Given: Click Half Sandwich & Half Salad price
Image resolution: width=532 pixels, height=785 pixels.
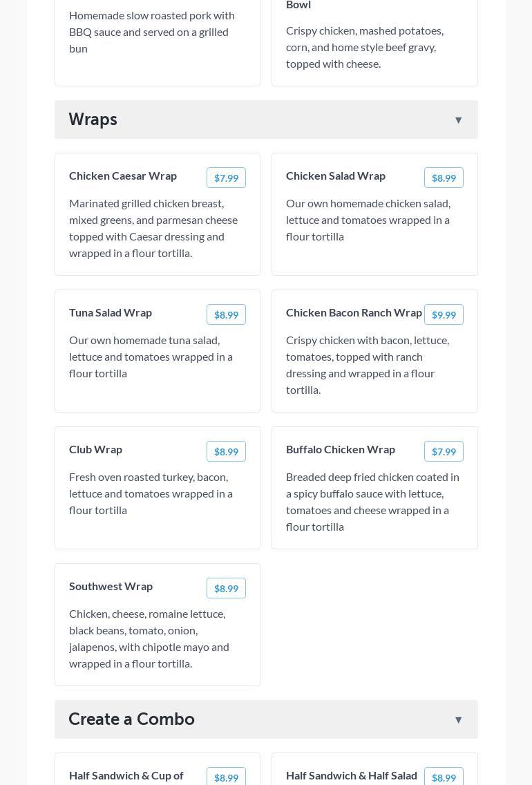Looking at the screenshot, I should [x=444, y=777].
